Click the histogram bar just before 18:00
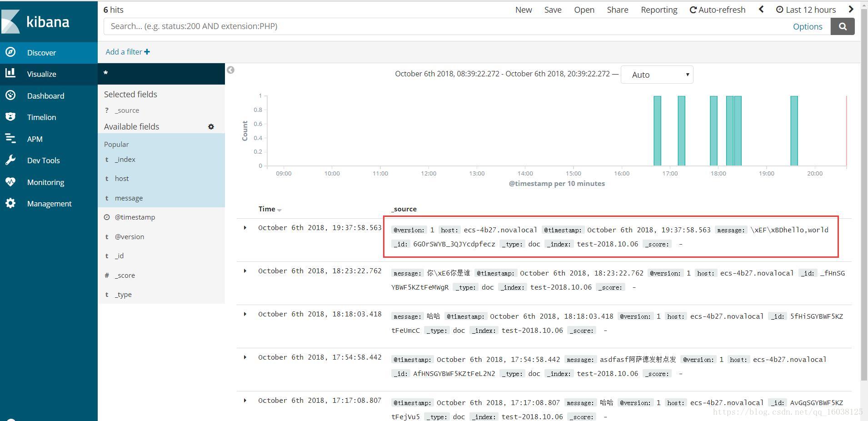The height and width of the screenshot is (421, 868). [x=713, y=130]
